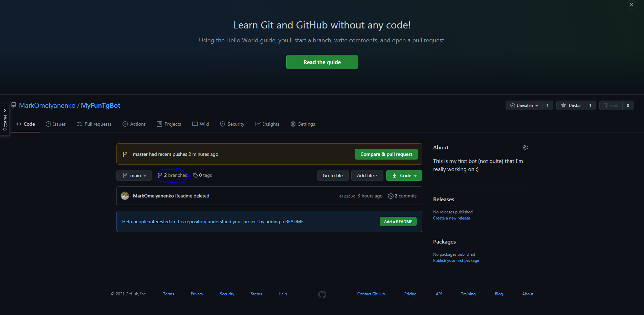The width and height of the screenshot is (644, 315).
Task: Click the repository book icon beside MarkOmelyanenko
Action: coord(14,105)
